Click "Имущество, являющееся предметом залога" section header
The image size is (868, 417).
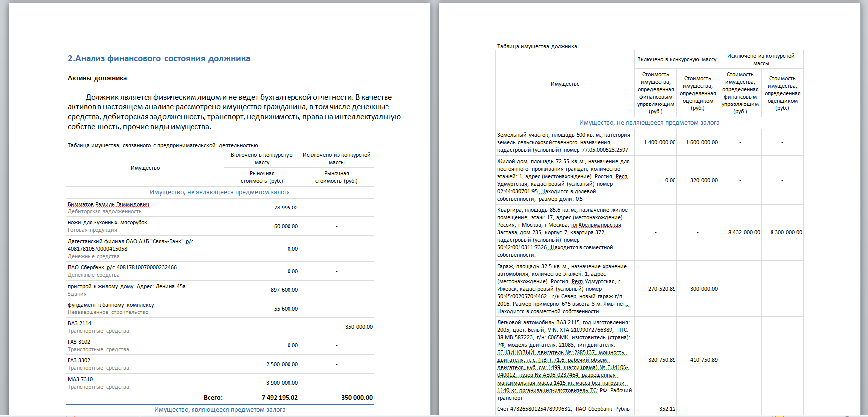point(219,410)
